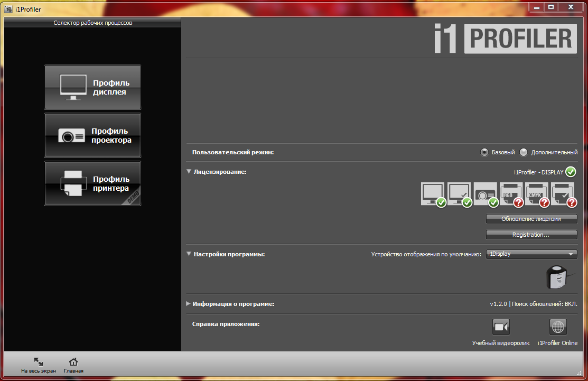Collapse the Лицензирование section

pyautogui.click(x=189, y=171)
